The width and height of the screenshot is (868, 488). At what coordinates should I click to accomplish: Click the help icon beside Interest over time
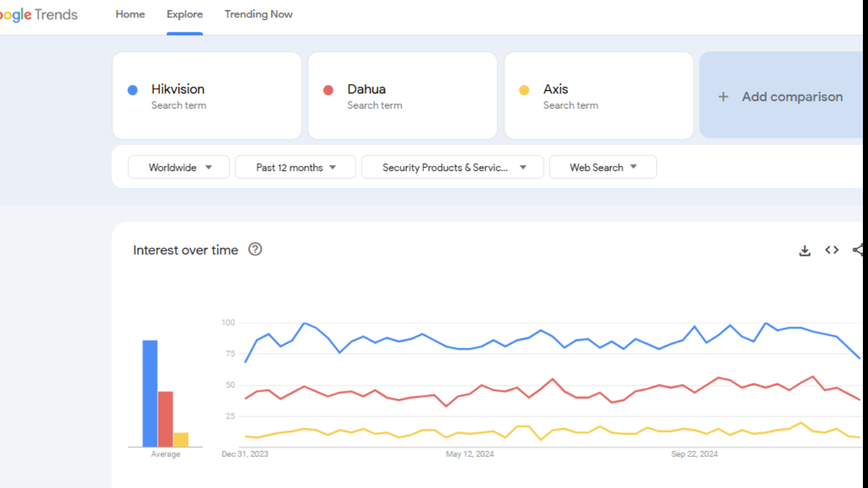[x=255, y=249]
